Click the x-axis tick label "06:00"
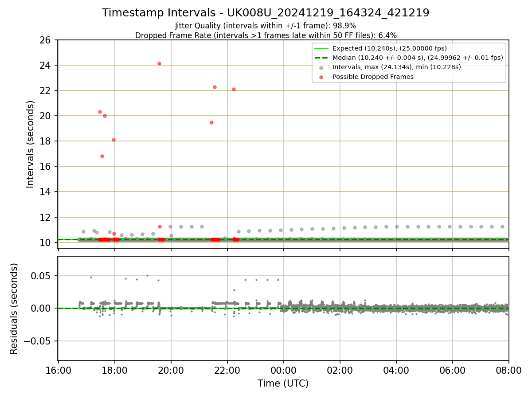This screenshot has width=532, height=399. click(x=453, y=371)
